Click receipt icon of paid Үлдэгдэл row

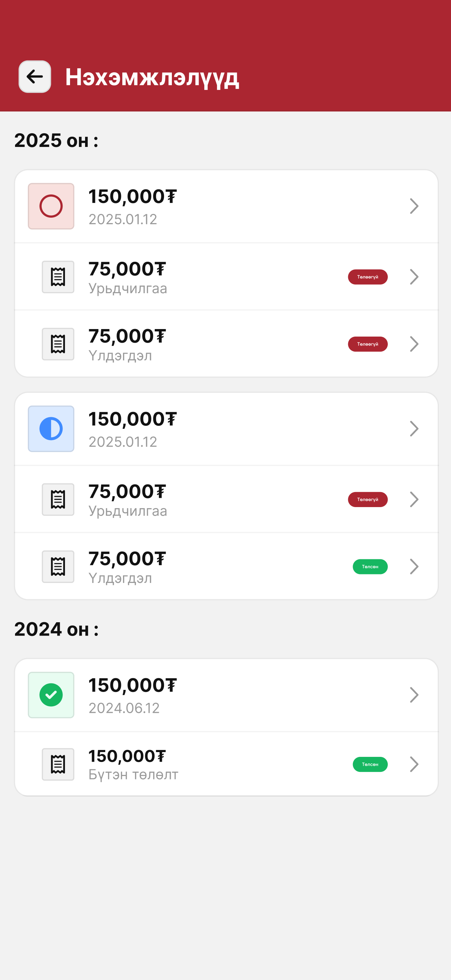click(58, 567)
